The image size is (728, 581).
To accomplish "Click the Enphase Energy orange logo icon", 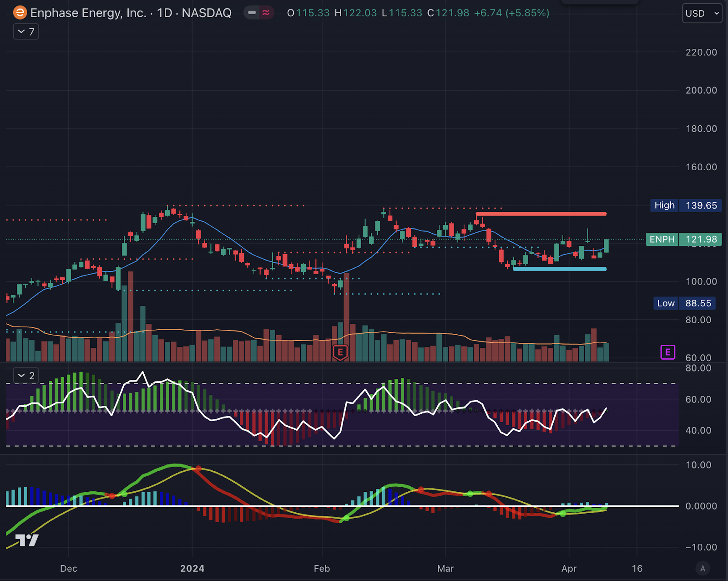I will point(20,13).
